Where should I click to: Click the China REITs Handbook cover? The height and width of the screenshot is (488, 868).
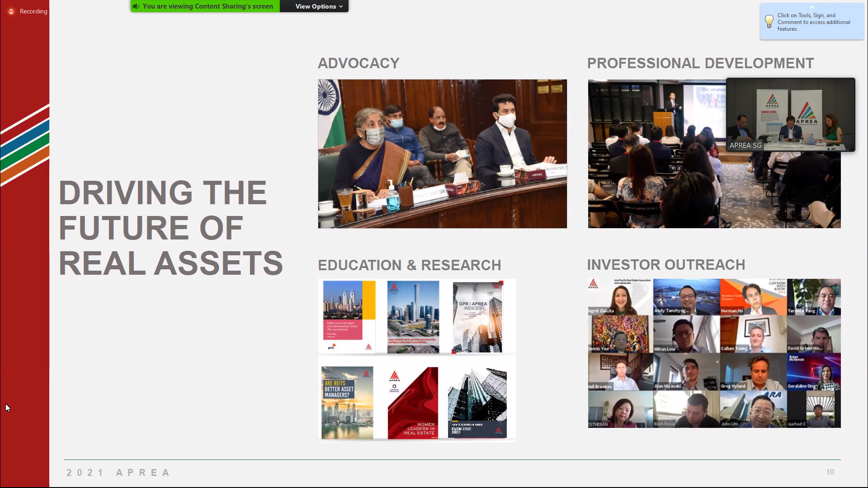[x=413, y=317]
